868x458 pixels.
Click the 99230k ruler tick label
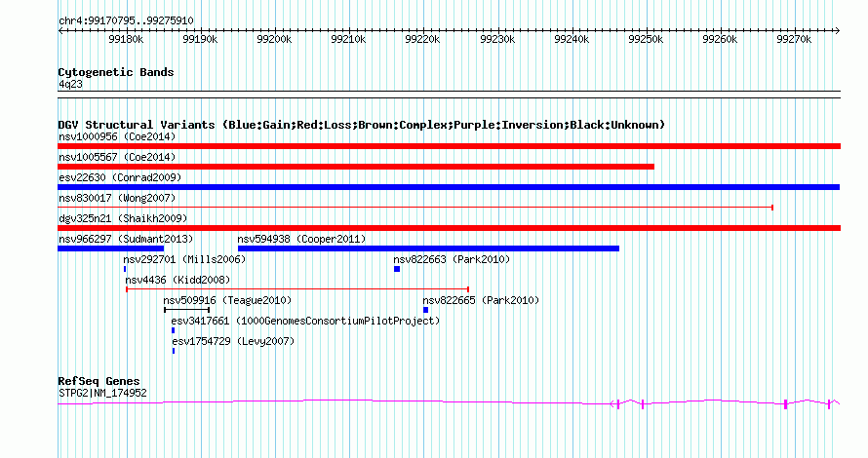coord(497,40)
